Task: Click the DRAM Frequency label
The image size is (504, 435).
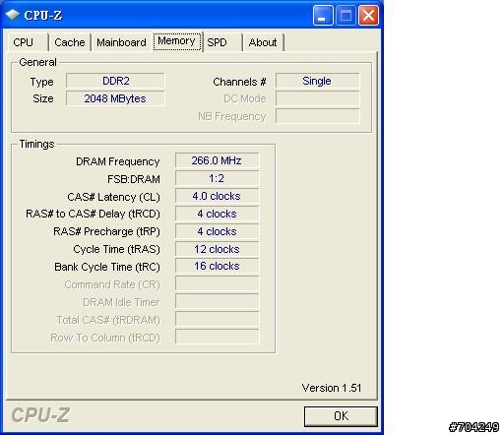Action: 118,161
